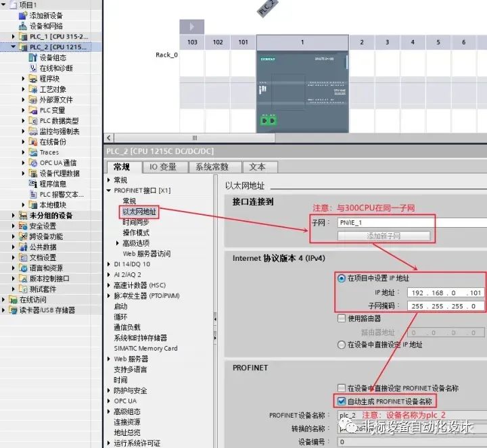
Task: Uncheck 自动生成 PROFINET 设备名称
Action: (342, 401)
